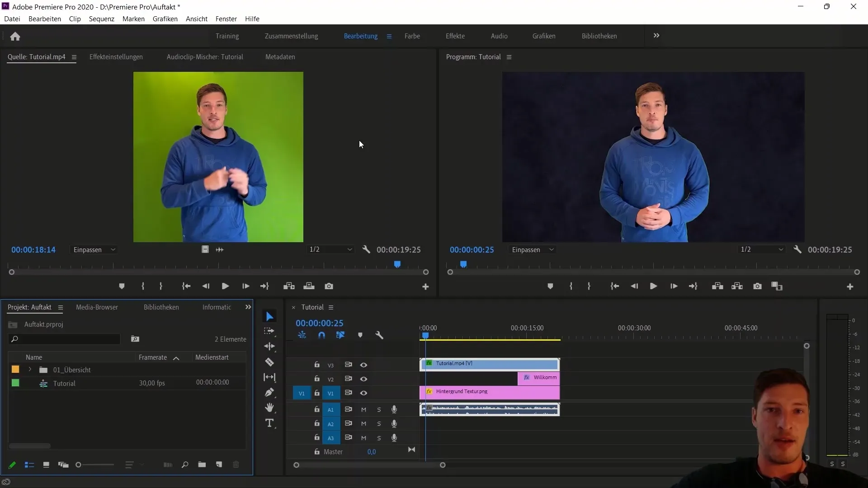Play the Program monitor sequence

[653, 286]
